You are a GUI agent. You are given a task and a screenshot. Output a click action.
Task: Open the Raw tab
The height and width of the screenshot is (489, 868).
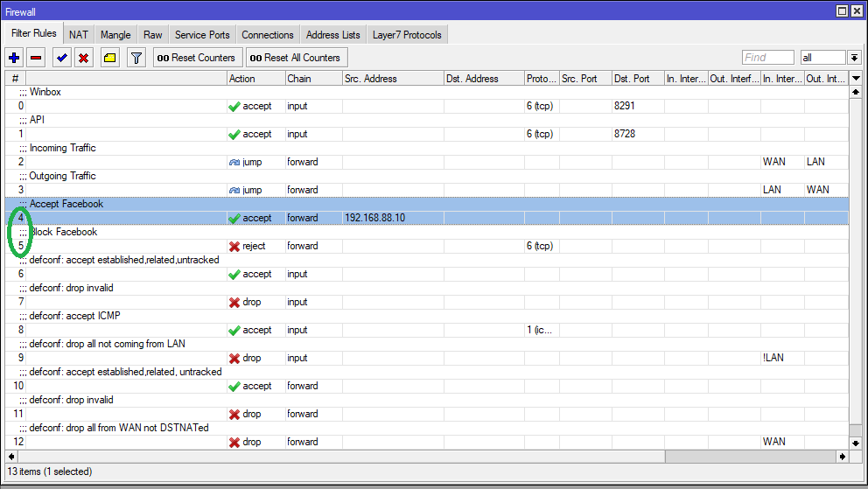tap(153, 34)
